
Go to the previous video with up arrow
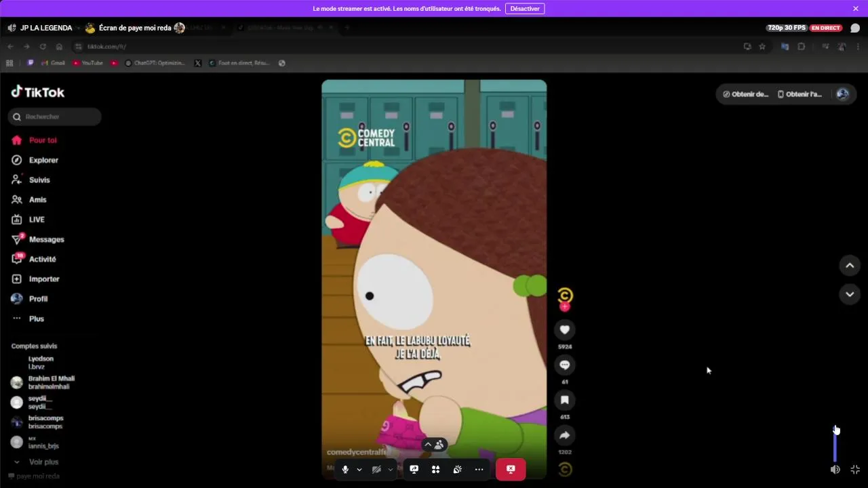click(x=850, y=266)
